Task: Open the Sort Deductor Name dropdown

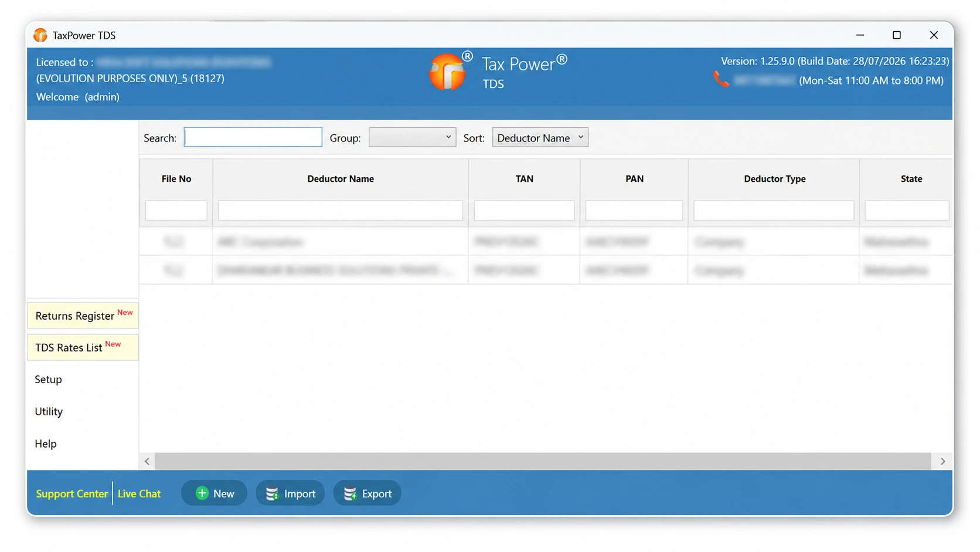Action: (540, 137)
